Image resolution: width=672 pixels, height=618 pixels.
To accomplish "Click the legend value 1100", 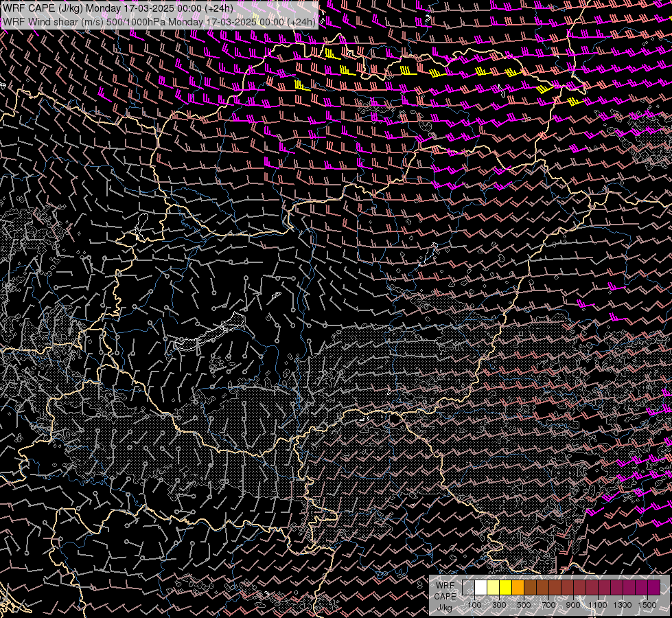I will [597, 605].
